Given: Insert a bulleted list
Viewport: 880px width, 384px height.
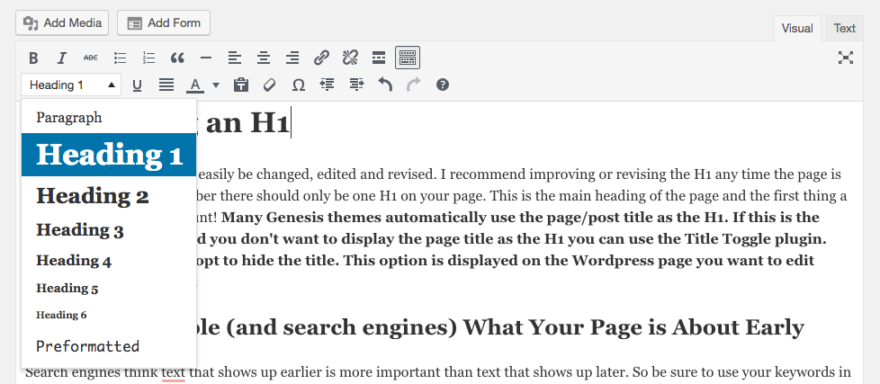Looking at the screenshot, I should click(x=120, y=58).
